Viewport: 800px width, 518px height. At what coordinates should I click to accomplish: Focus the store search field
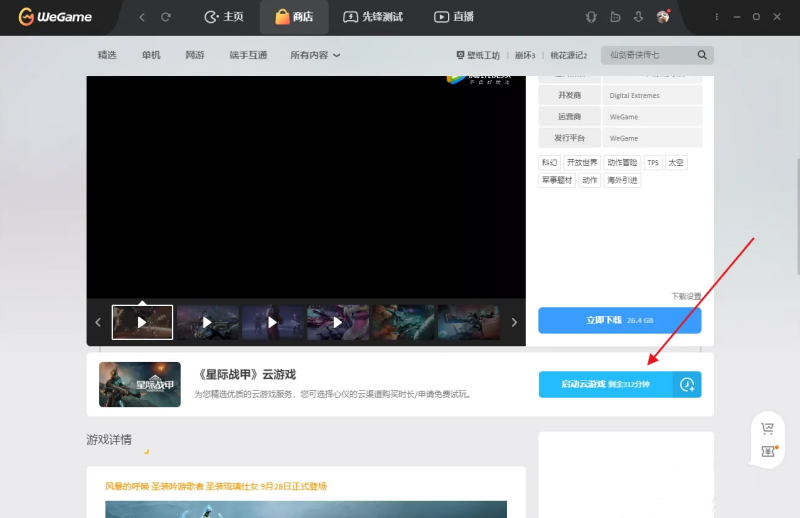click(x=648, y=55)
